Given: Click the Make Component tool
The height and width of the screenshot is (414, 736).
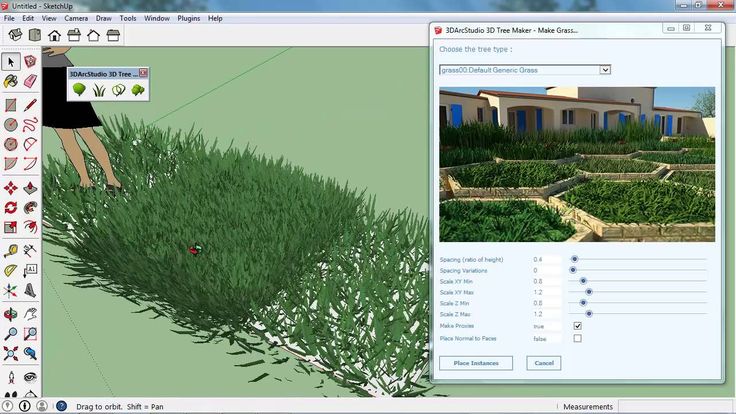Looking at the screenshot, I should coord(30,61).
